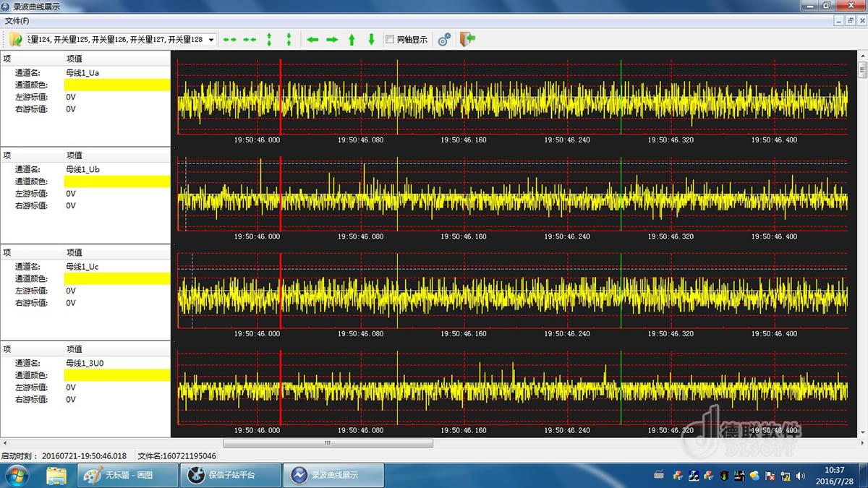This screenshot has height=488, width=868.
Task: Click the exit door icon in toolbar
Action: click(467, 39)
